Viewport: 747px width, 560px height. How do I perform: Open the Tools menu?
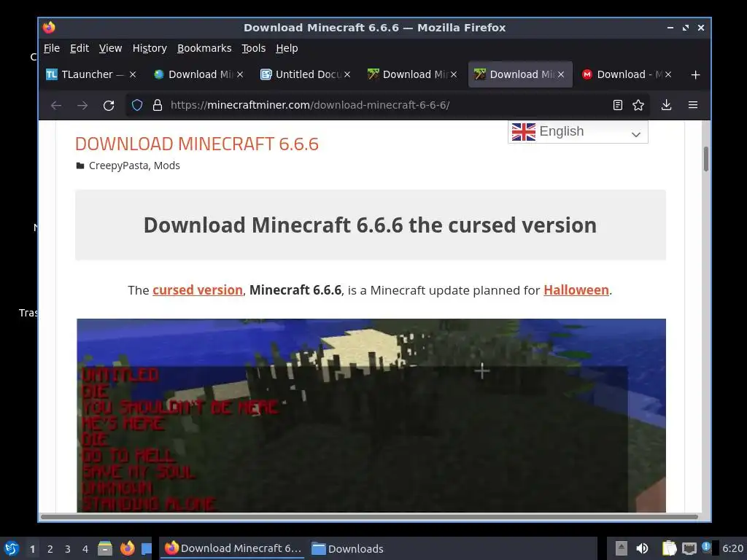tap(253, 48)
